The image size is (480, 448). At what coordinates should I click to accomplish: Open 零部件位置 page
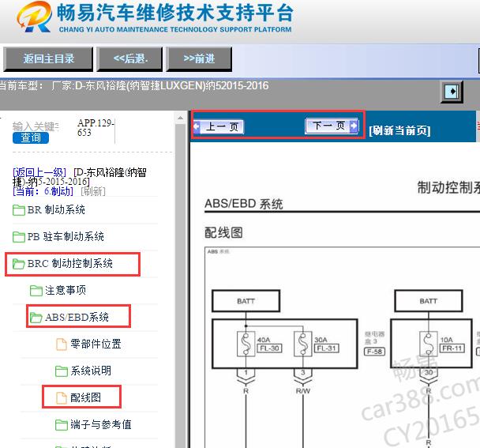point(96,344)
